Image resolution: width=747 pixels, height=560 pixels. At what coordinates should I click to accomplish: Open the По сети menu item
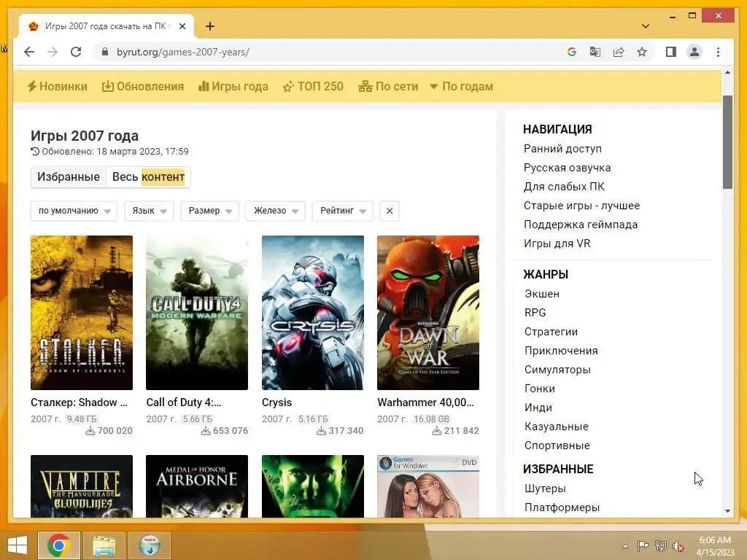coord(388,86)
